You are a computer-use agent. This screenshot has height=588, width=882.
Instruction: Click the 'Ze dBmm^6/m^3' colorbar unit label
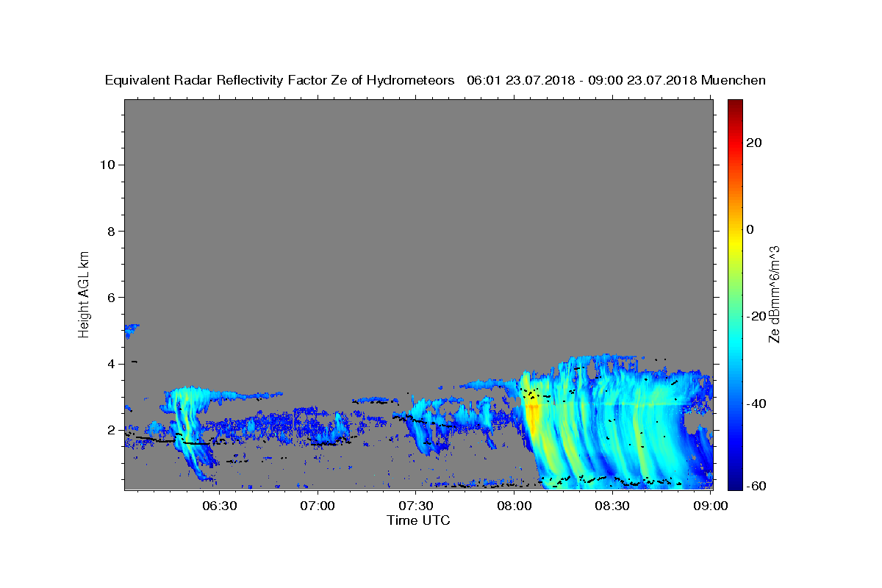point(774,294)
